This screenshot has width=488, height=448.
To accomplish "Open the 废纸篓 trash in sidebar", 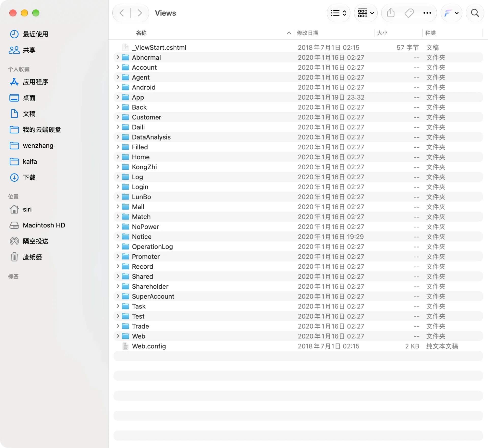I will coord(26,257).
